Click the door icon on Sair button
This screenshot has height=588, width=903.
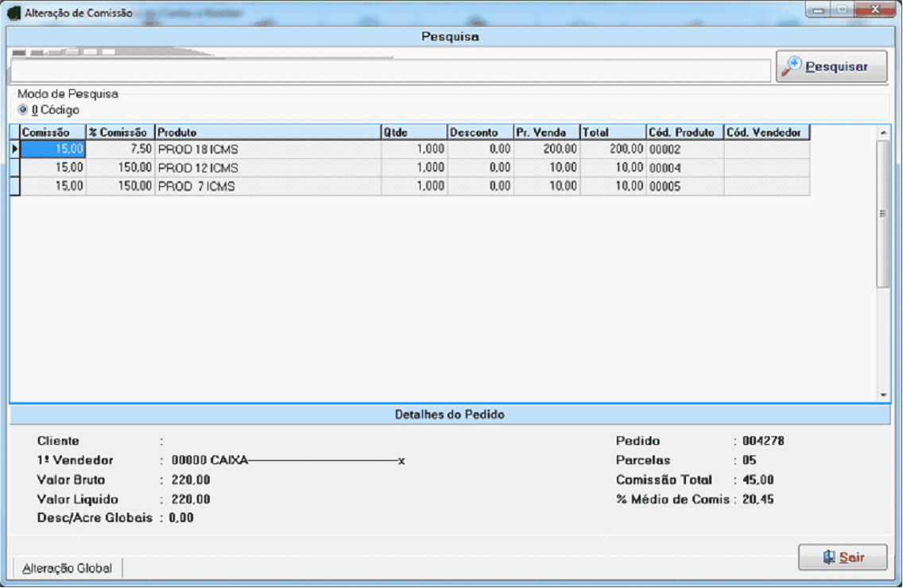[829, 558]
